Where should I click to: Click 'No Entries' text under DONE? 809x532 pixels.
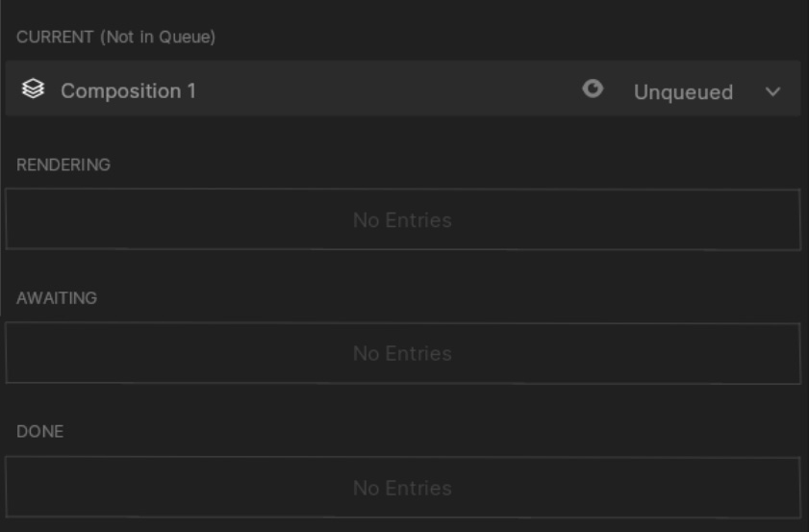(x=402, y=489)
